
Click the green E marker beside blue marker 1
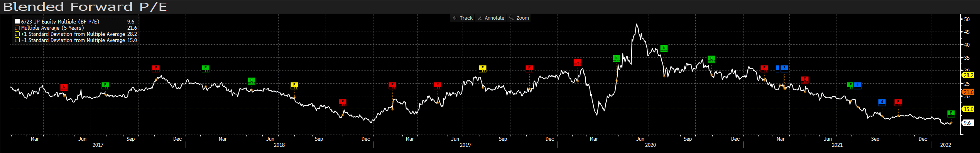click(x=850, y=86)
